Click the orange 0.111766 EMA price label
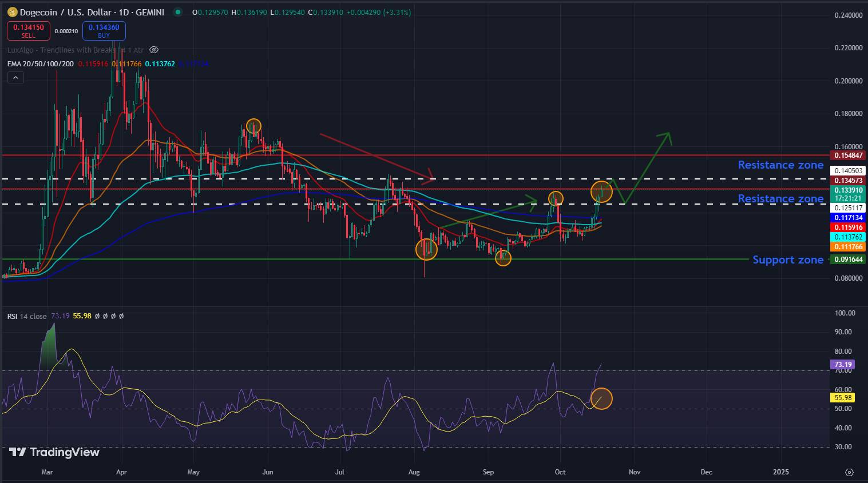This screenshot has height=483, width=868. click(848, 247)
